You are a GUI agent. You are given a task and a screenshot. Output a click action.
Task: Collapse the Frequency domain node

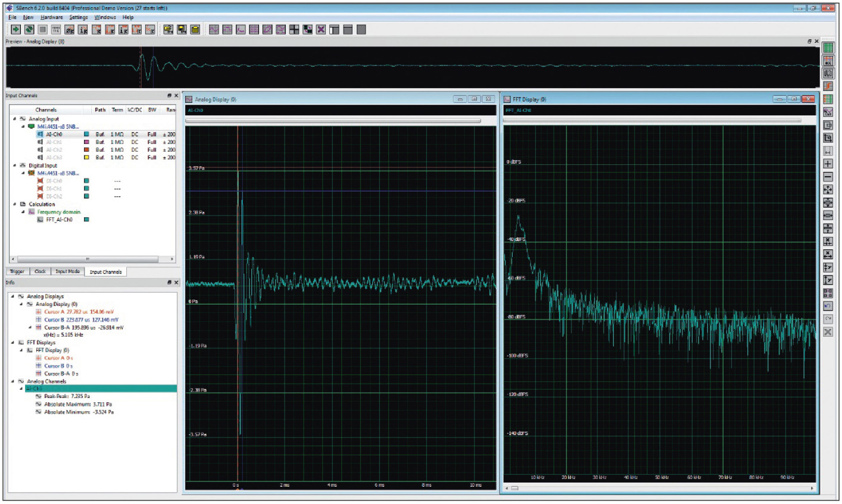23,212
